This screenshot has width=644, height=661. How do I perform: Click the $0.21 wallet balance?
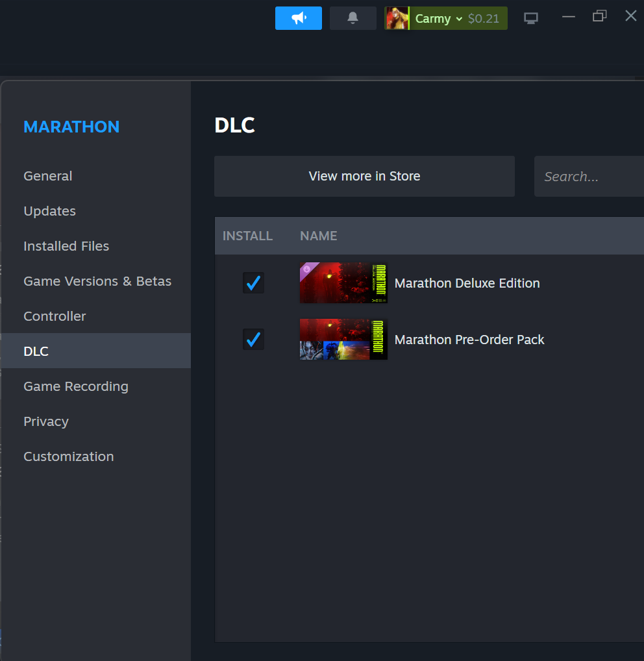click(x=484, y=19)
